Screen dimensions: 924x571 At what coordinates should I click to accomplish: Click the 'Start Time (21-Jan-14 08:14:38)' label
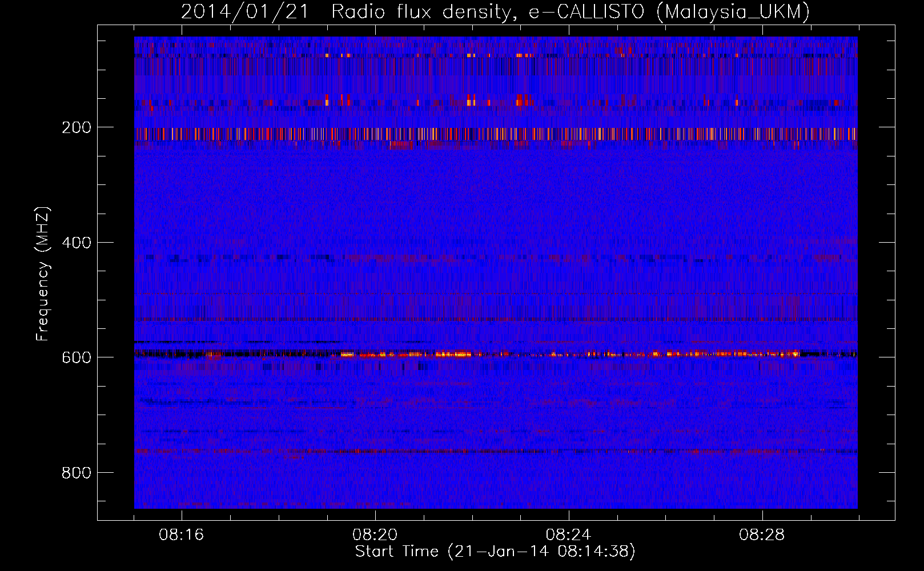(x=495, y=552)
